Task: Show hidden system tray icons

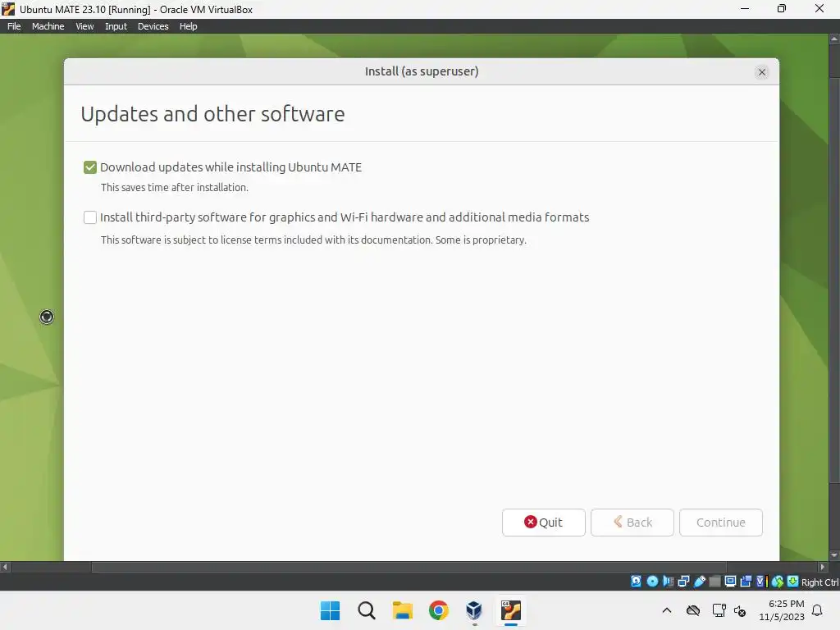Action: click(666, 610)
